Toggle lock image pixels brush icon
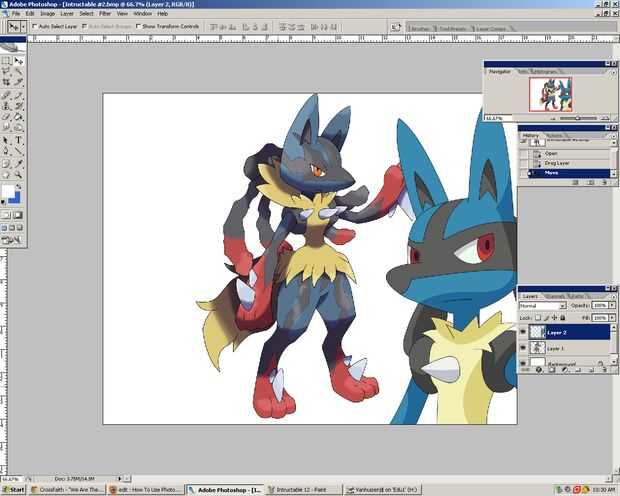This screenshot has height=496, width=620. pos(546,318)
